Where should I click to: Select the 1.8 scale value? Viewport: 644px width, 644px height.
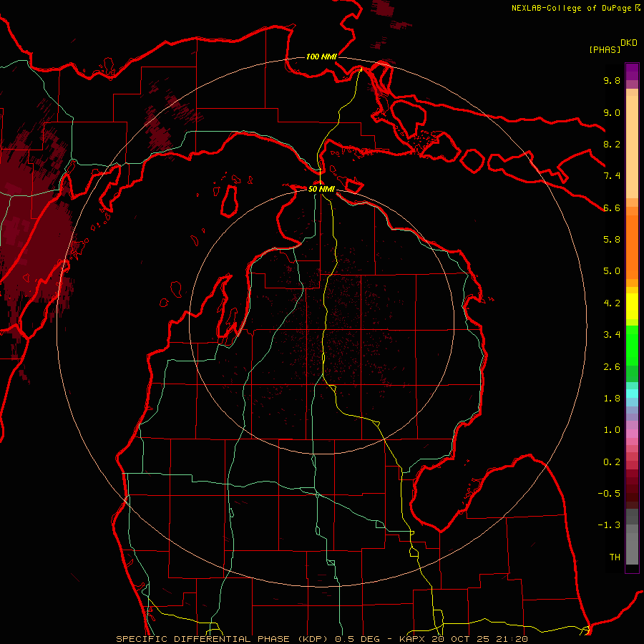(x=612, y=399)
